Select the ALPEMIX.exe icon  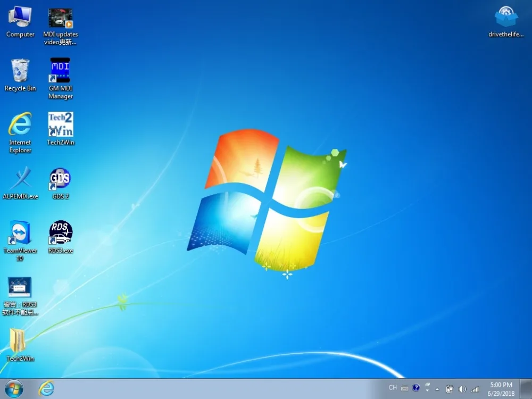(x=20, y=183)
